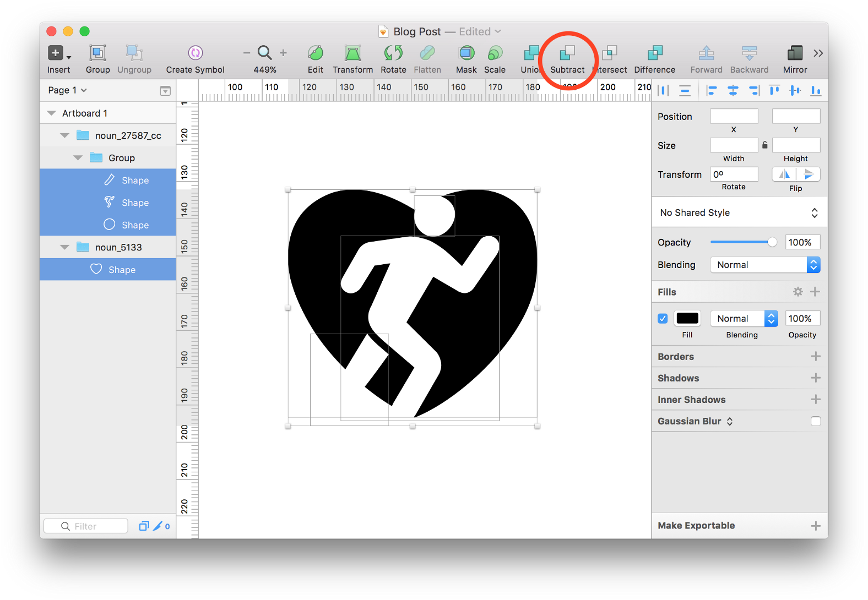Open the fill Blending mode dropdown
868x600 pixels.
(x=744, y=319)
